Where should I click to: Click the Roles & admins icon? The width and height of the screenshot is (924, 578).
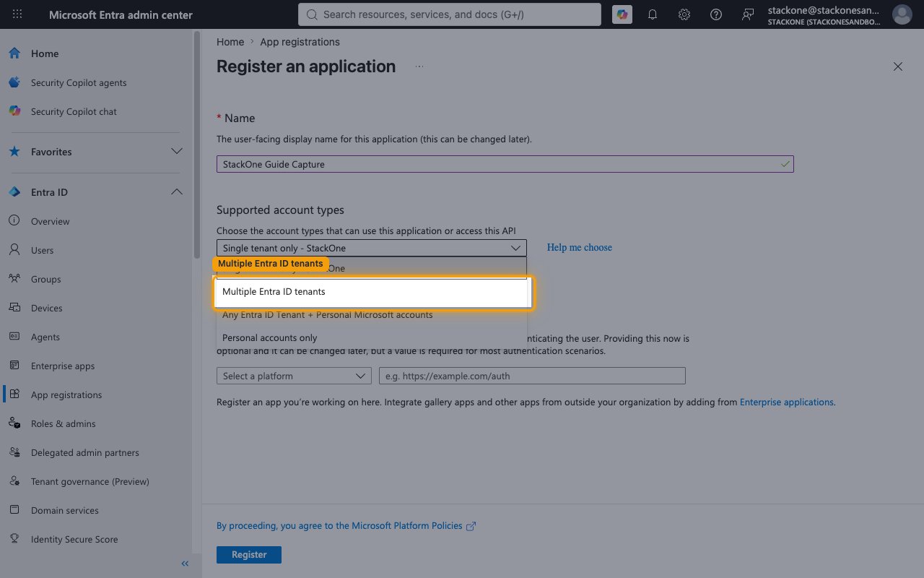pyautogui.click(x=14, y=423)
